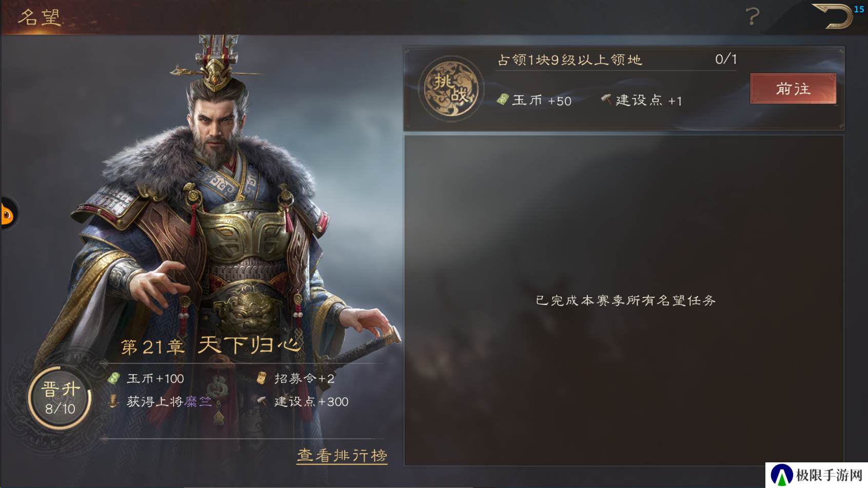Click the purple general name 糜竺
868x488 pixels.
[199, 401]
